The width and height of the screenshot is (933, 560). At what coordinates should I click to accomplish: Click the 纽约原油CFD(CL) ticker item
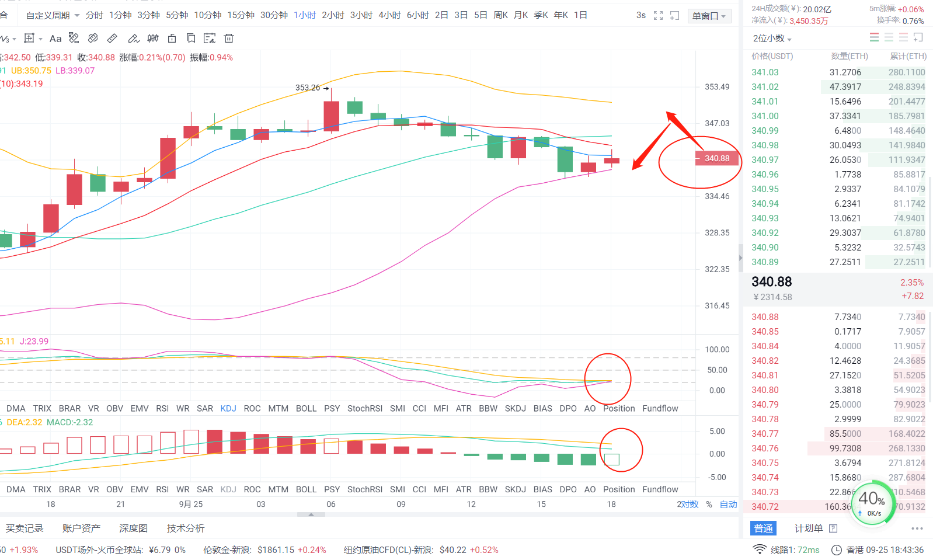pos(421,550)
